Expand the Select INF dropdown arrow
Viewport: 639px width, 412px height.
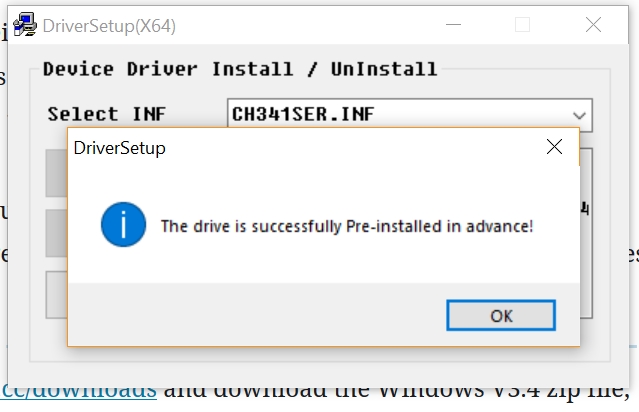[x=579, y=114]
